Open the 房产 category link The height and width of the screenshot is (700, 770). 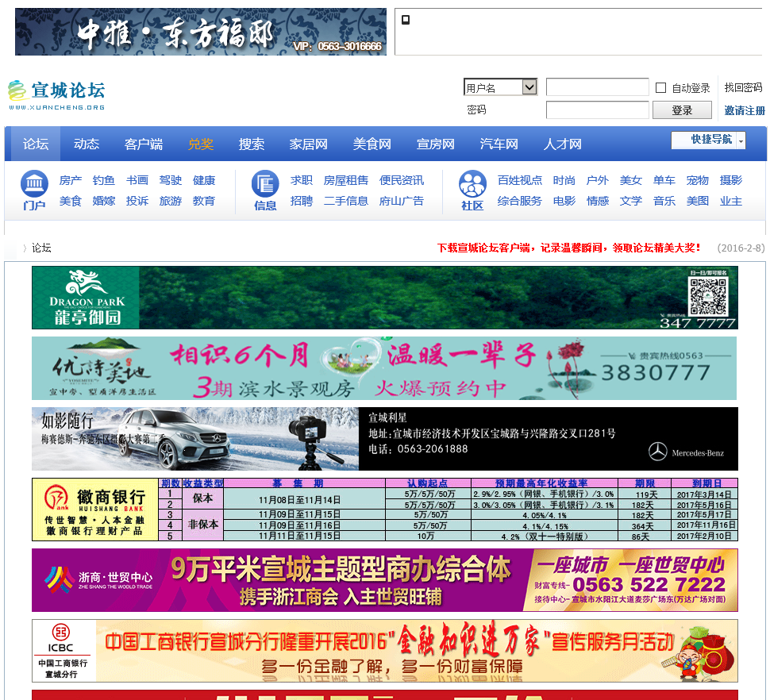click(70, 180)
